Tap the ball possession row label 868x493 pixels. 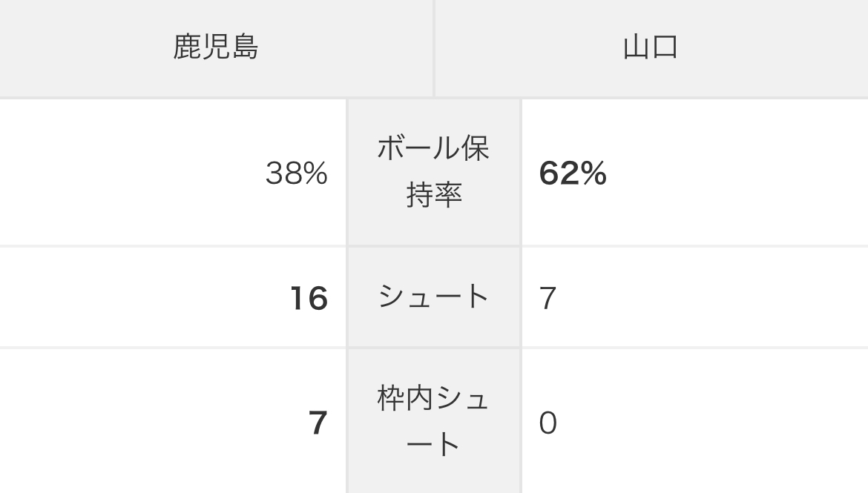point(434,172)
